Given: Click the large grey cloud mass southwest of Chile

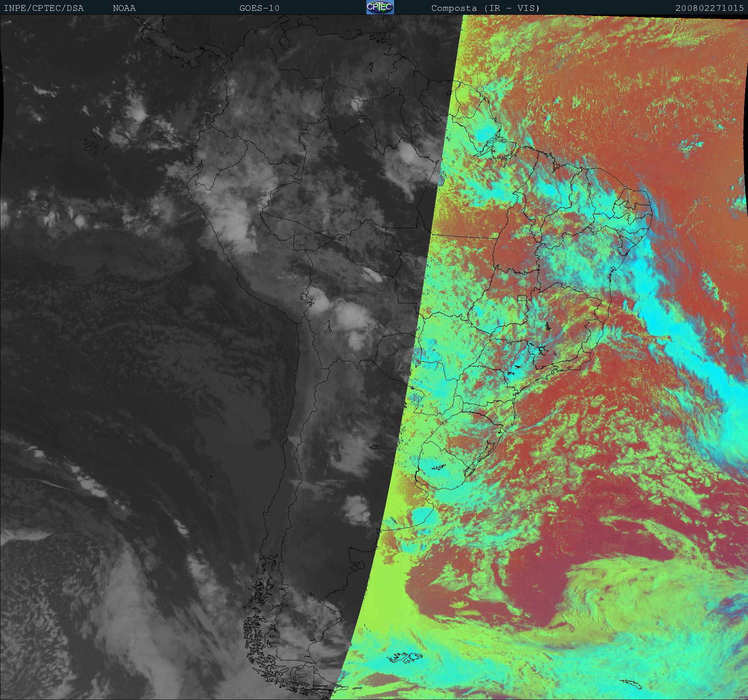Looking at the screenshot, I should click(x=120, y=600).
